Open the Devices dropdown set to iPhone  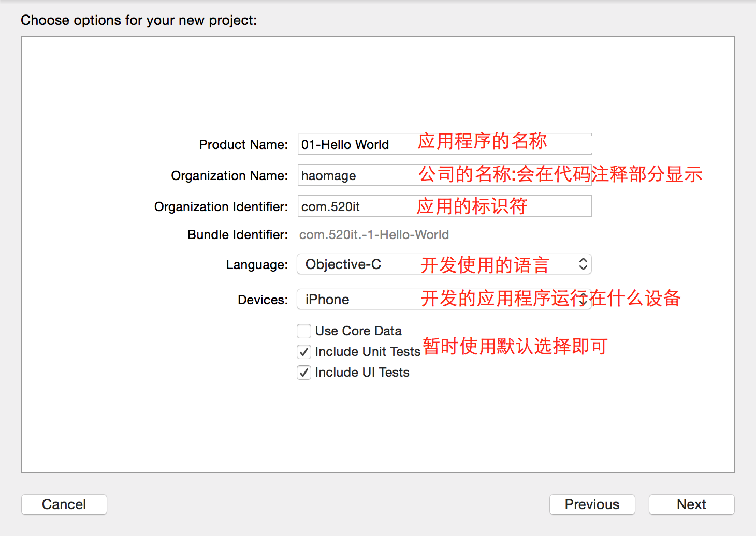444,299
